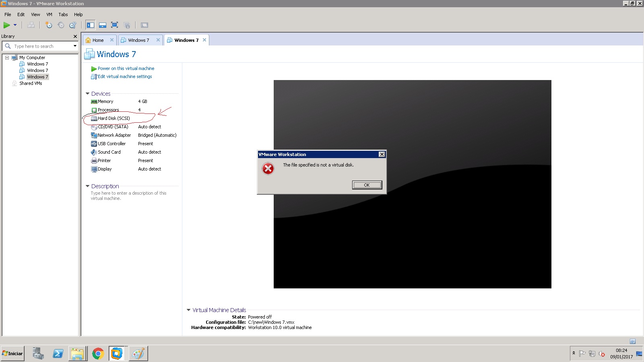Take a snapshot using the clock-star icon
Screen dimensions: 644x362
49,25
